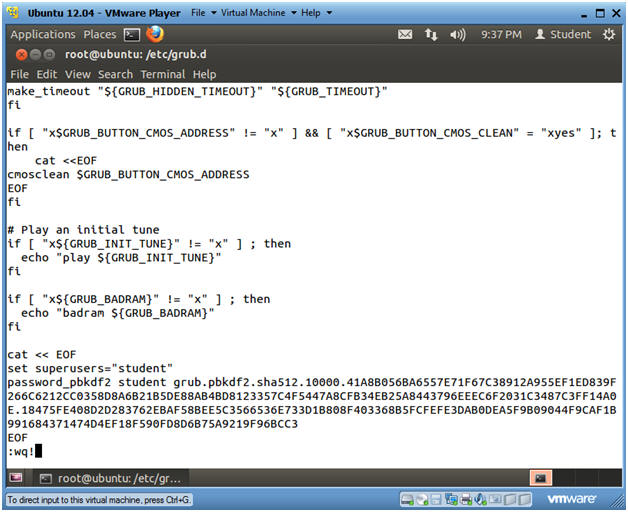The image size is (628, 512).
Task: Open the terminal window's Help menu
Action: point(204,74)
